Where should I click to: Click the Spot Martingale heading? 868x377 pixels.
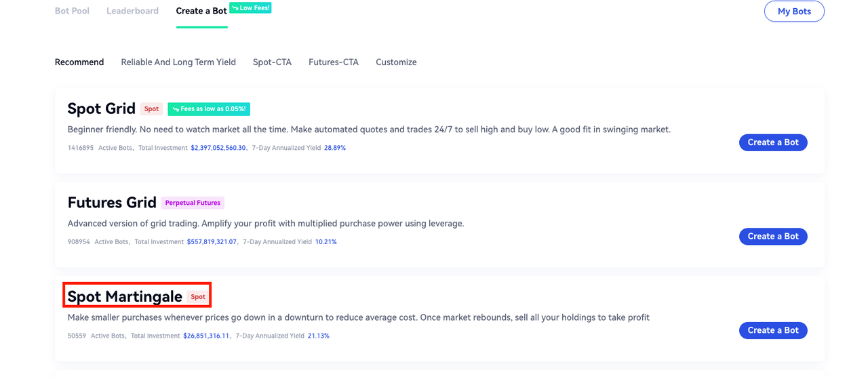pos(125,296)
